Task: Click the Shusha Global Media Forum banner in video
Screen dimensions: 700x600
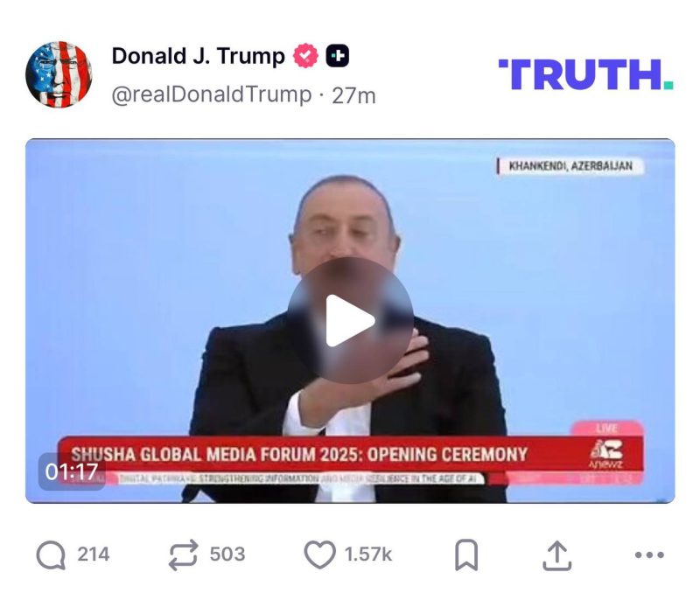Action: click(351, 454)
